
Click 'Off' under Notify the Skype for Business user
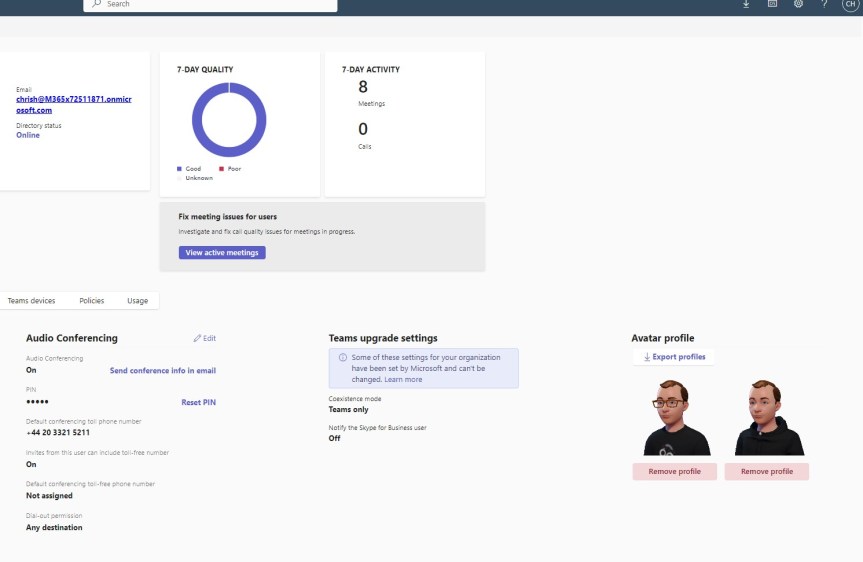[x=334, y=438]
